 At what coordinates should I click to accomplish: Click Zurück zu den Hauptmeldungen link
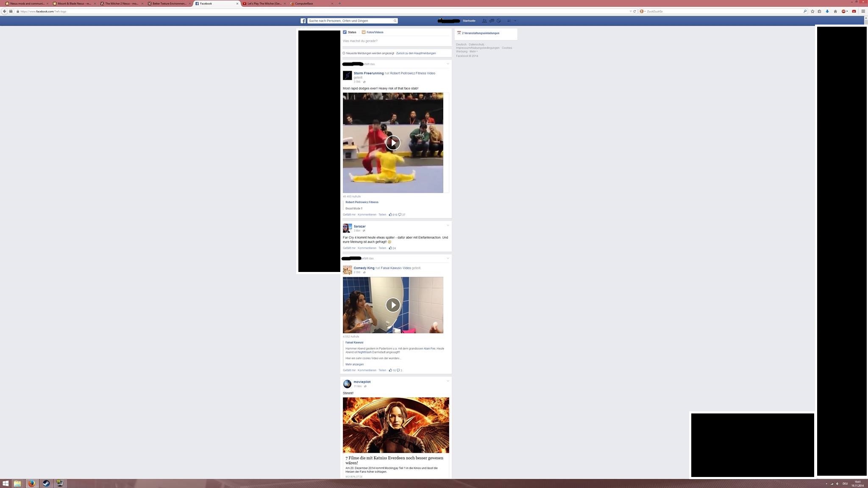click(416, 53)
